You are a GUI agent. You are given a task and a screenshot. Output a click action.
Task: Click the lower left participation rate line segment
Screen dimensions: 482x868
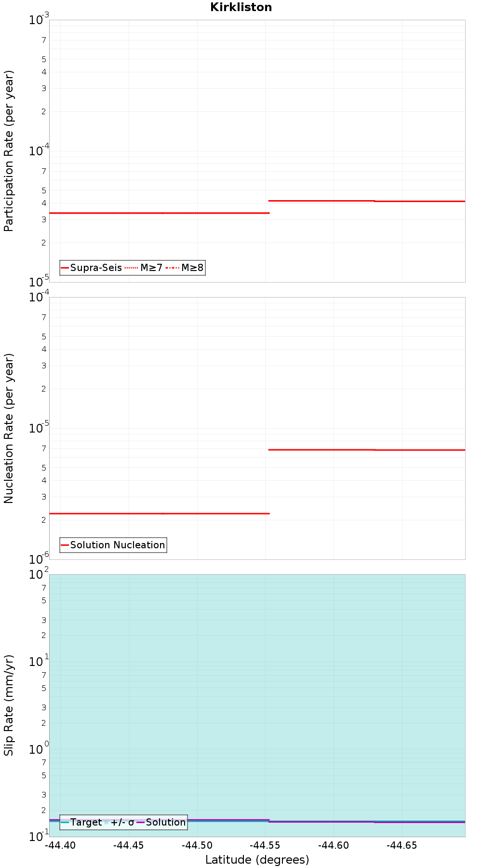[159, 213]
